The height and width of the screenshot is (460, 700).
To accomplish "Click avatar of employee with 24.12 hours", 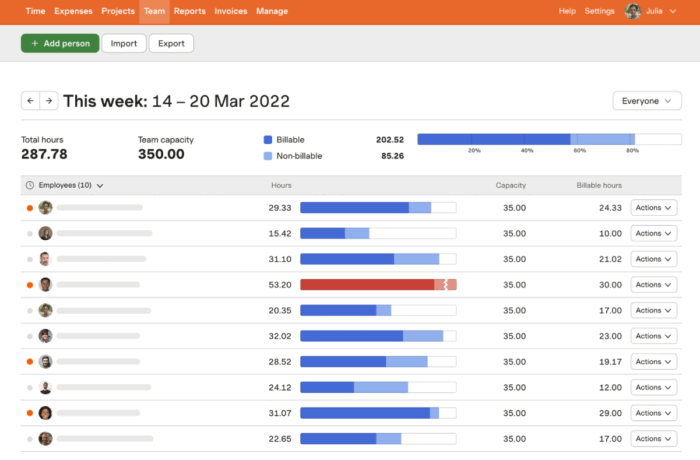I will tap(45, 388).
